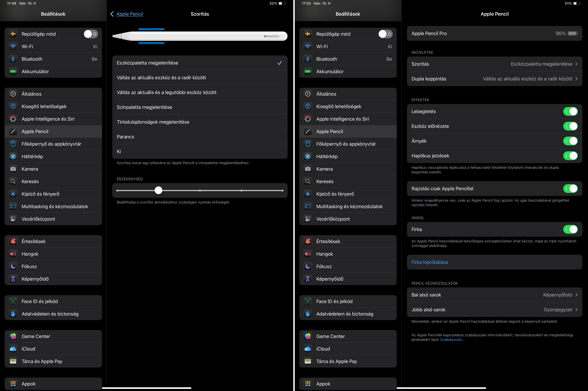Viewport: 588px width, 391px height.
Task: Tap Apple Intelligence és Siri icon in left sidebar
Action: (13, 119)
